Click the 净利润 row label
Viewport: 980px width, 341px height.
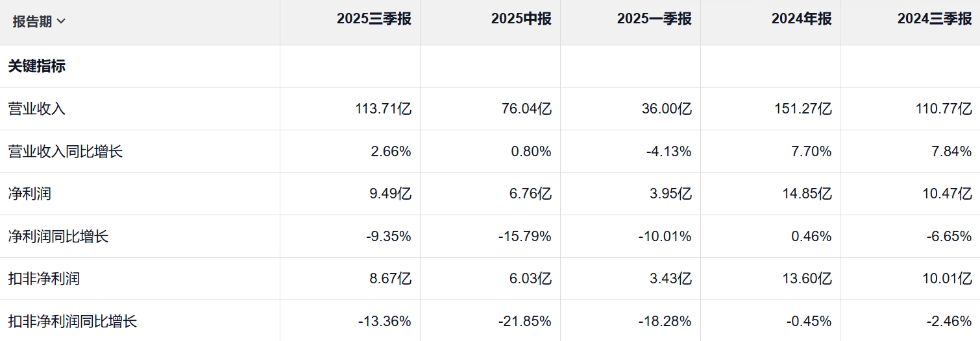29,194
